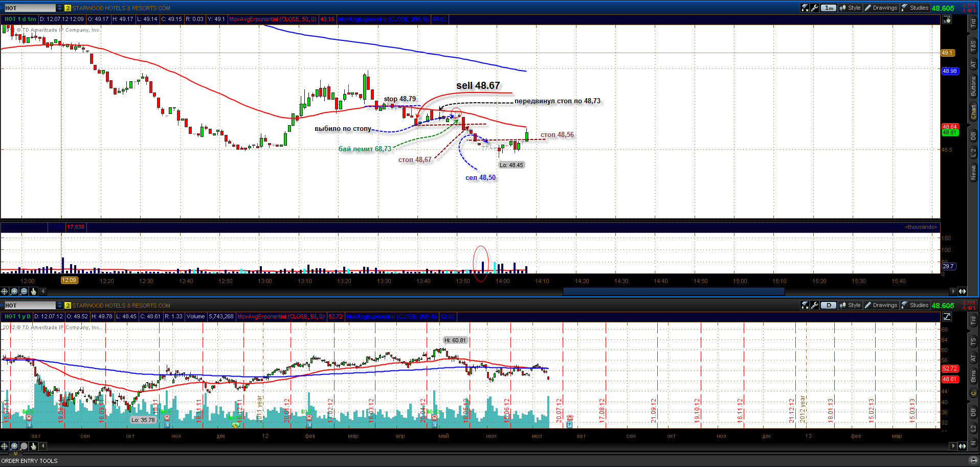Toggle DB side tab in upper chart
Viewport: 980px width, 467px height.
click(973, 135)
